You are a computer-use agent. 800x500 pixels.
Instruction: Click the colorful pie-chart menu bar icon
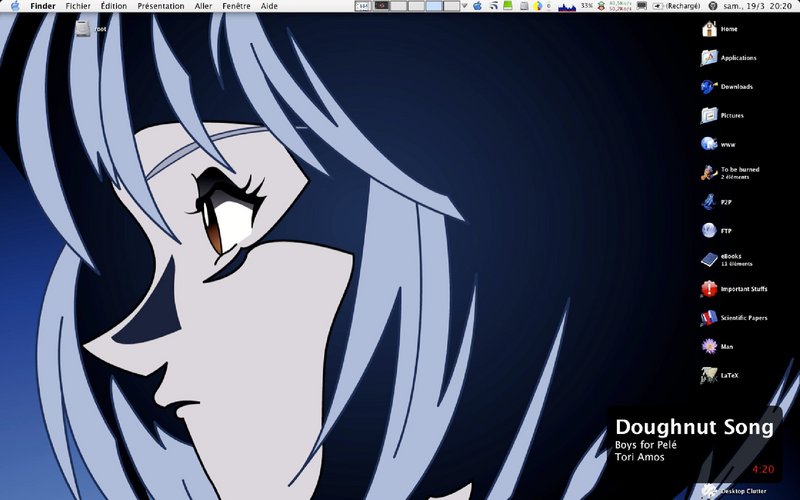point(538,6)
